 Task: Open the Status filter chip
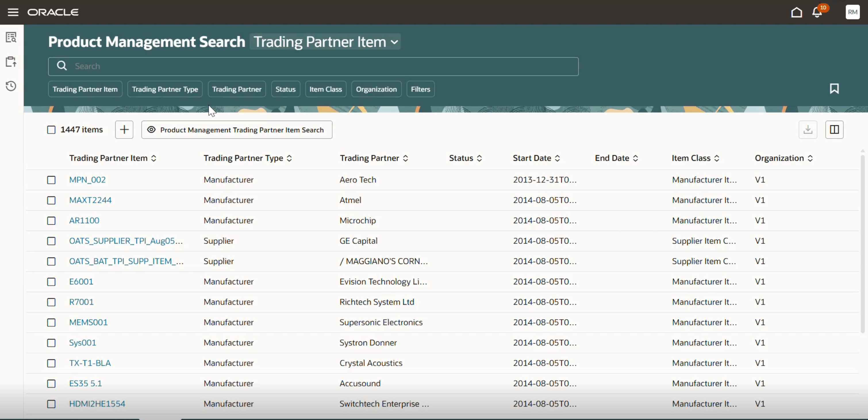click(285, 89)
